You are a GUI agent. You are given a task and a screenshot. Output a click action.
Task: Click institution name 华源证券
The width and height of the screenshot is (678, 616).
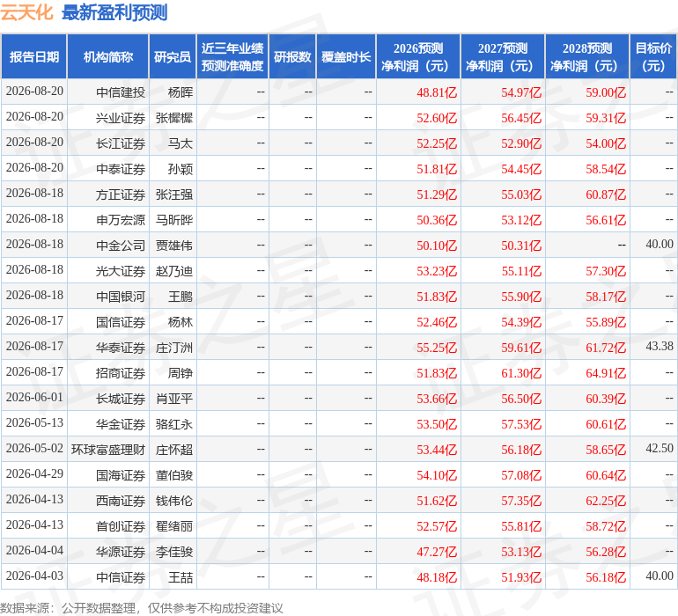tap(121, 551)
